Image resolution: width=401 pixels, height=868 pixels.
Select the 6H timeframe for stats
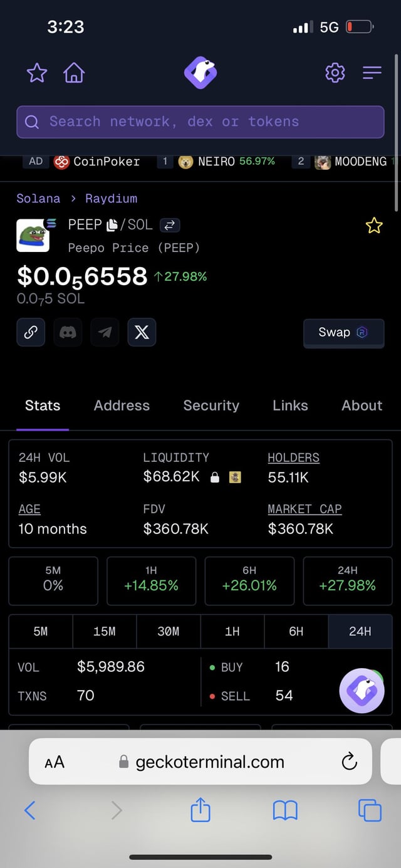[x=296, y=631]
